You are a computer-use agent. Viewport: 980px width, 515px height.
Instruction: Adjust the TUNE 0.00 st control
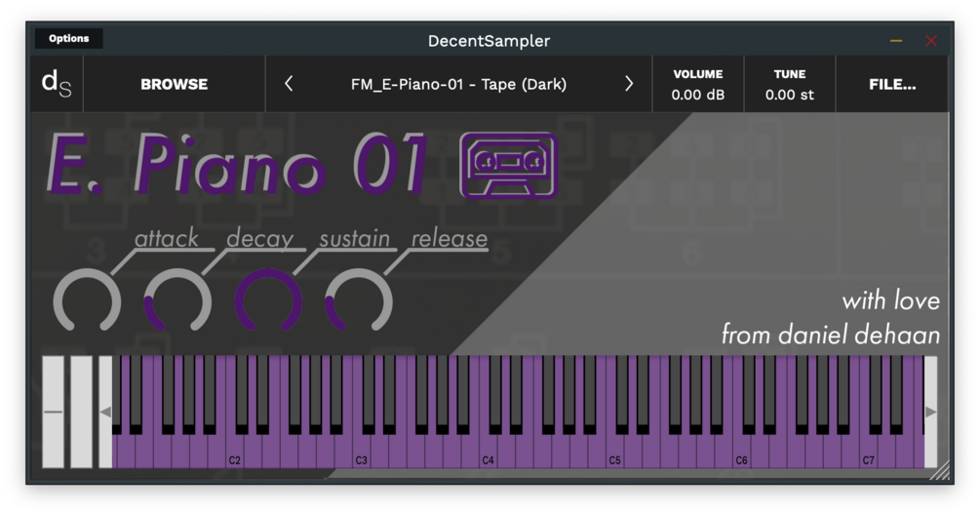coord(790,84)
